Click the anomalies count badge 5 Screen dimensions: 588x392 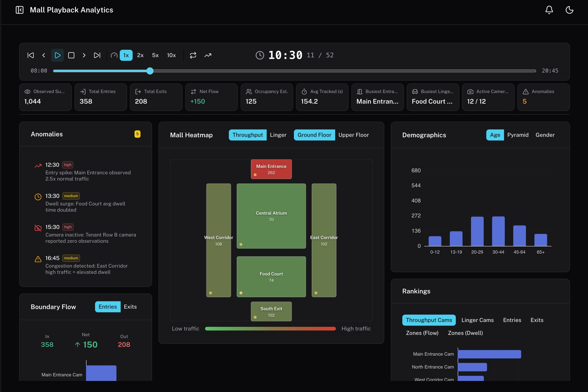[137, 134]
